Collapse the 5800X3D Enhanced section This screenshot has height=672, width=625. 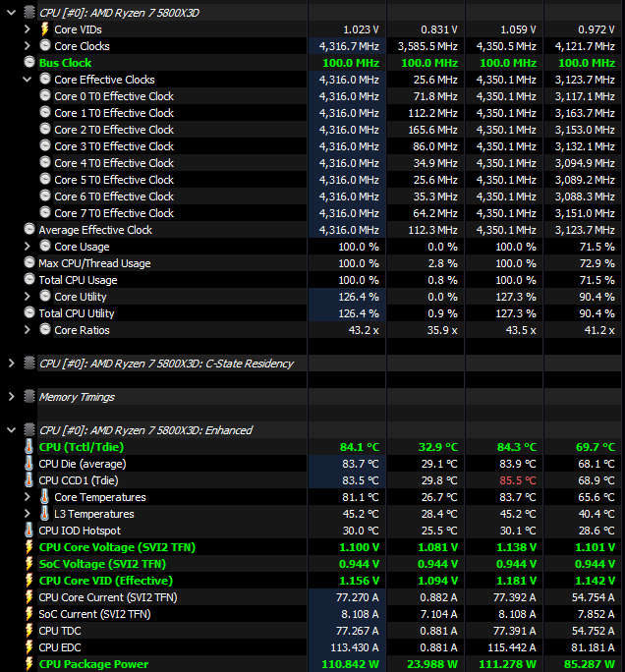pyautogui.click(x=12, y=430)
